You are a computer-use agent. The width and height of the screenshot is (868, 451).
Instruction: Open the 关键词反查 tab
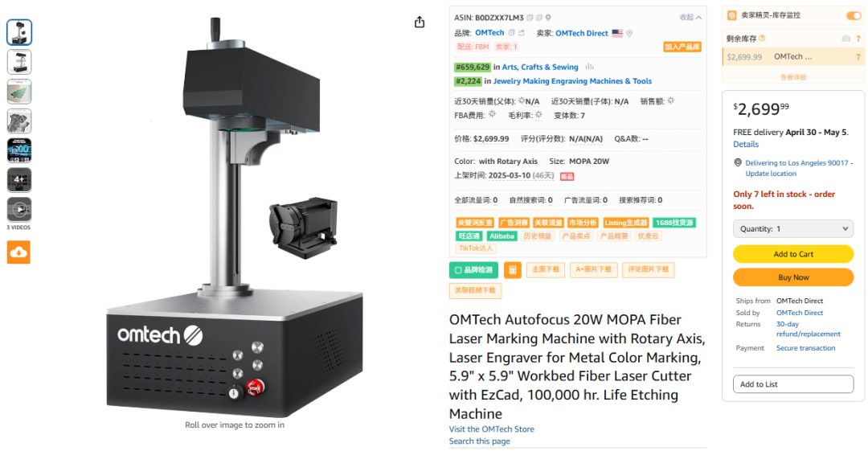coord(474,223)
